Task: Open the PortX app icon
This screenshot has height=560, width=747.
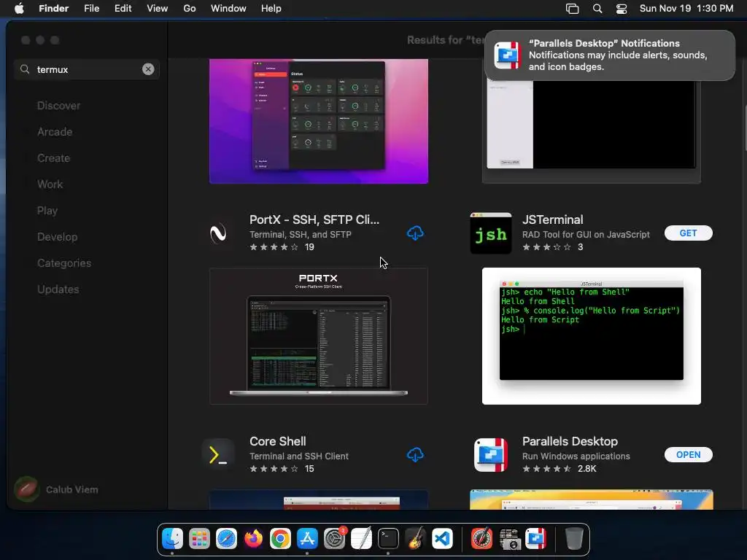Action: 218,233
